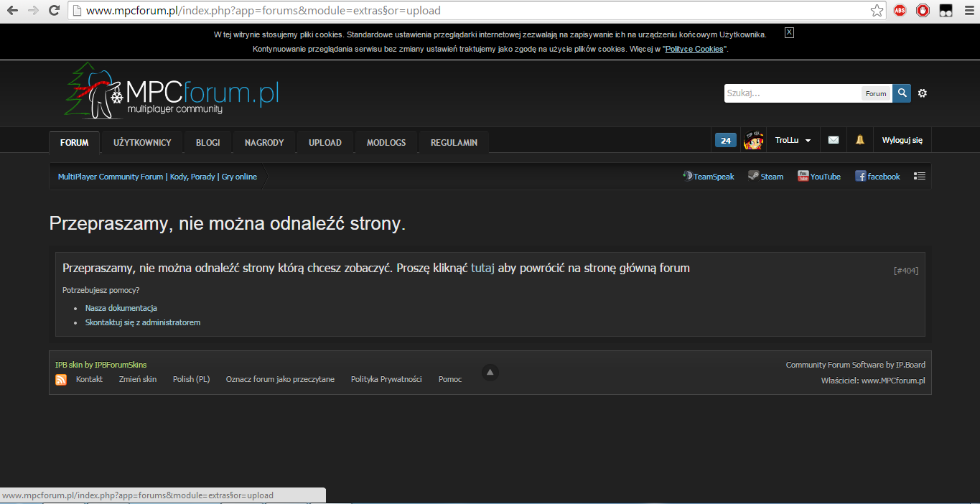980x504 pixels.
Task: Open Polityka Prywatności footer link
Action: click(x=386, y=379)
